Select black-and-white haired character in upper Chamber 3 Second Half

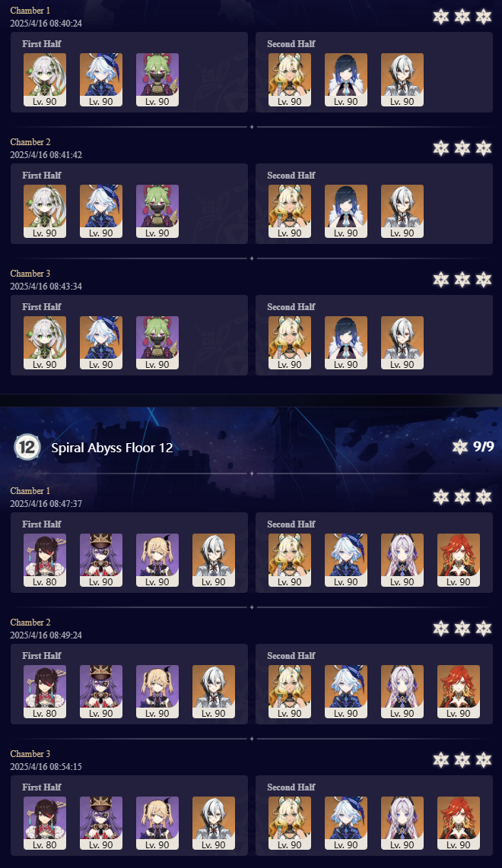[x=402, y=343]
